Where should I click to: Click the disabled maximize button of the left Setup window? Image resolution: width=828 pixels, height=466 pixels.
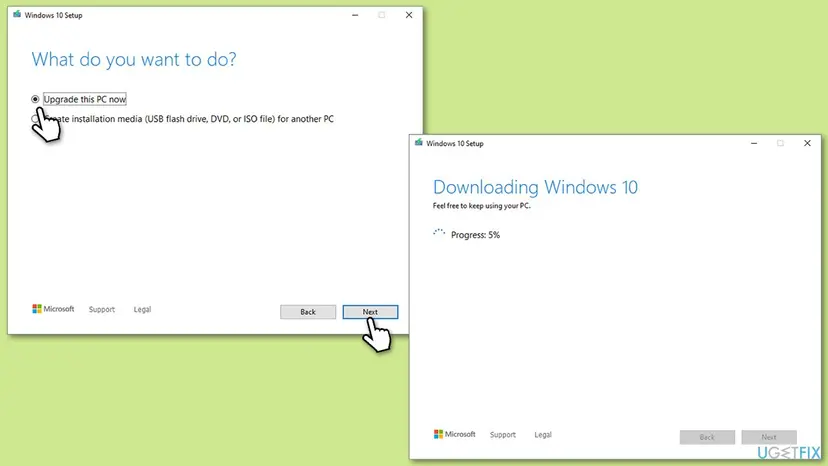tap(381, 15)
